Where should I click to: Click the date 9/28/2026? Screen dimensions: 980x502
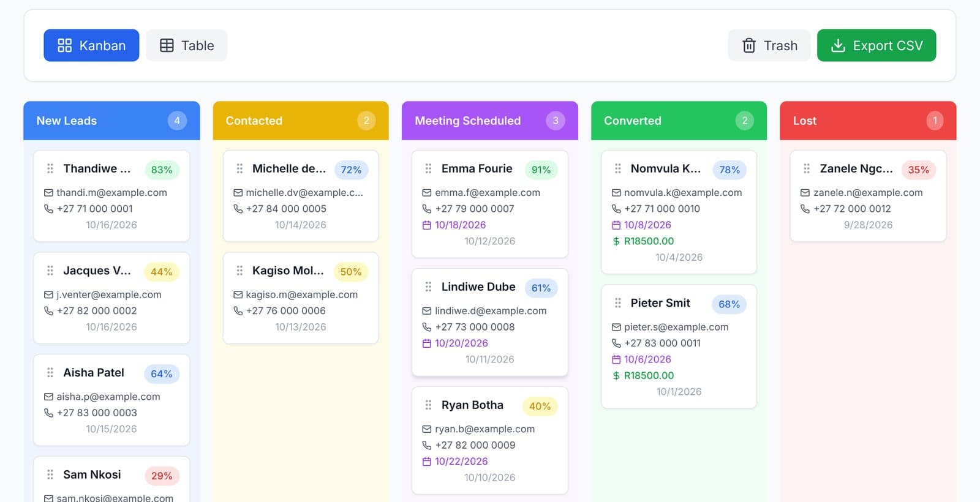tap(868, 225)
